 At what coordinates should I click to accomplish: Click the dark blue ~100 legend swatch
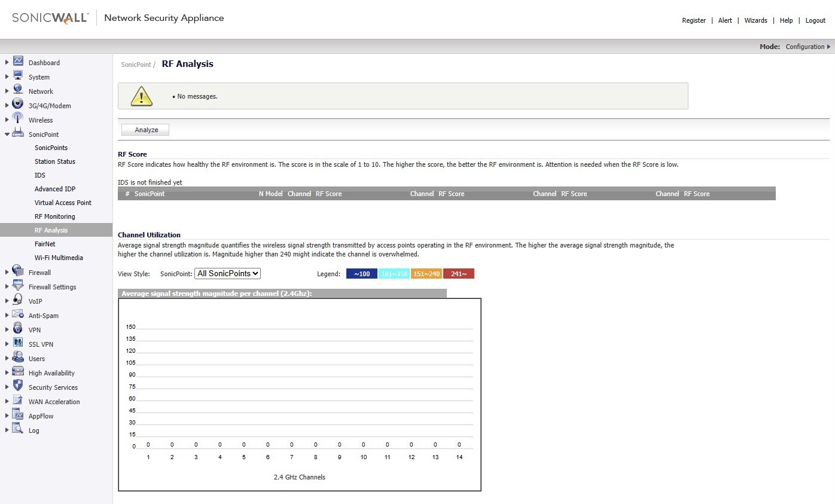click(x=362, y=274)
